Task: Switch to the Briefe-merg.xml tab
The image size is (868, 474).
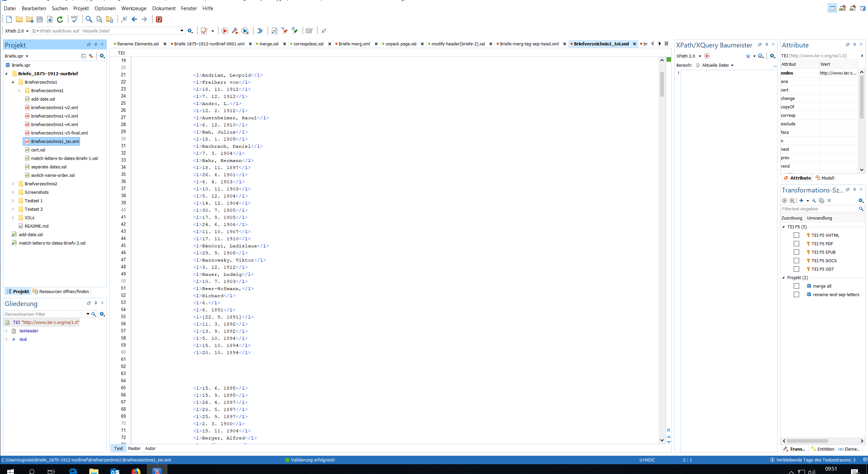Action: point(354,44)
